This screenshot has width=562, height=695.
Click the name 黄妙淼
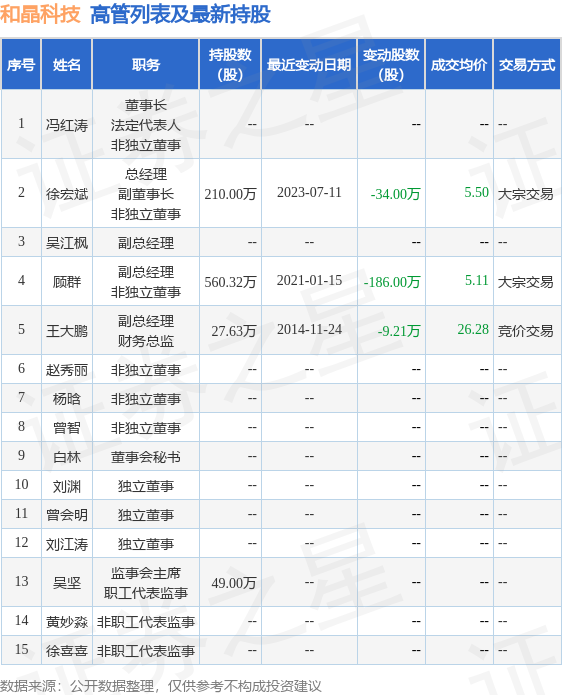click(x=67, y=622)
